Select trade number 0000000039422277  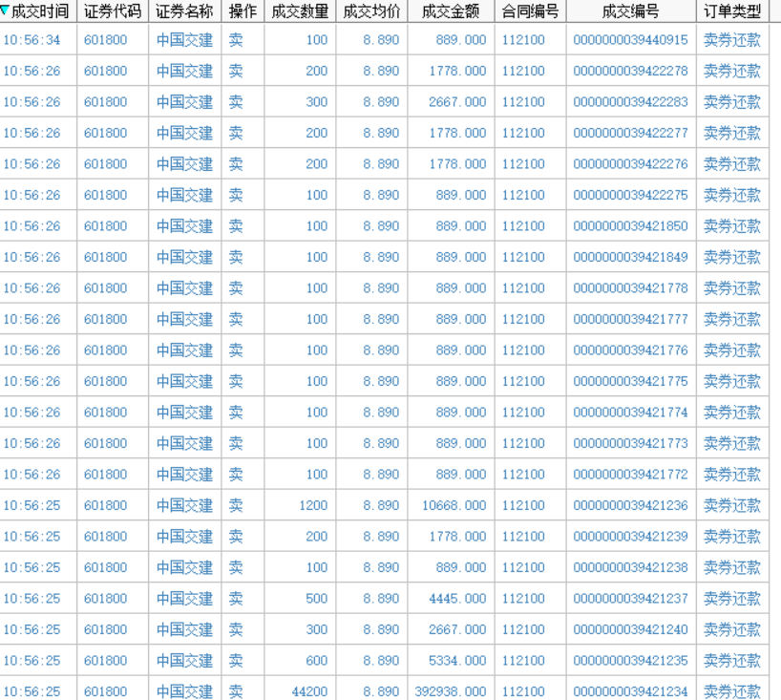(630, 133)
